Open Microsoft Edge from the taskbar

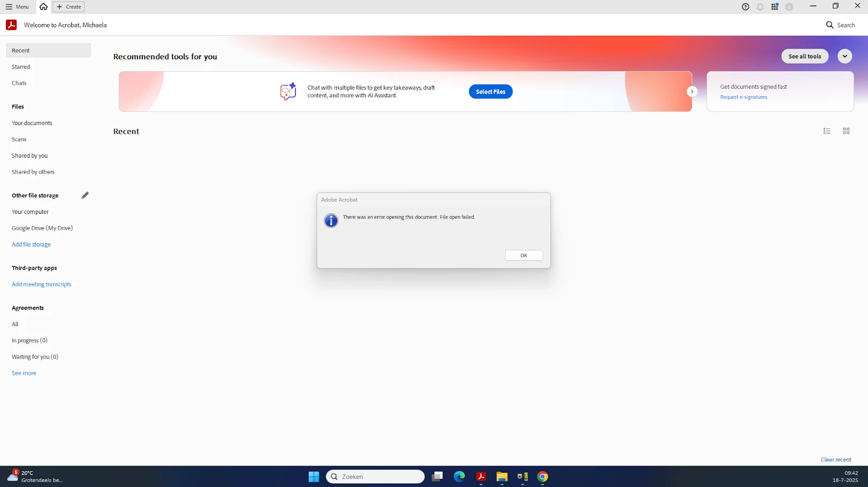[x=459, y=477]
